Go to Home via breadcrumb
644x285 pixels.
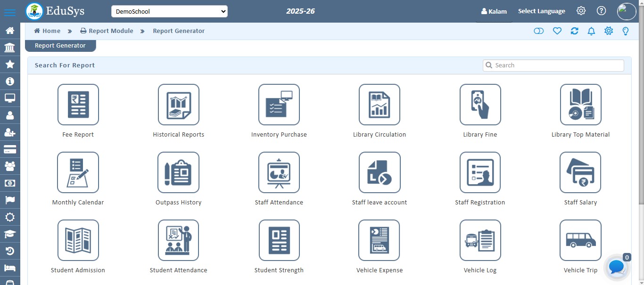click(47, 31)
